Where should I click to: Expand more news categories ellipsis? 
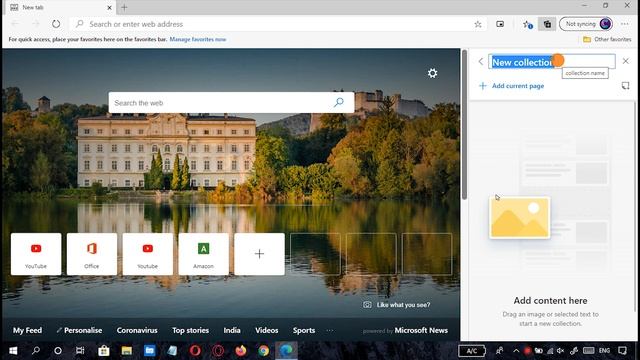[330, 330]
